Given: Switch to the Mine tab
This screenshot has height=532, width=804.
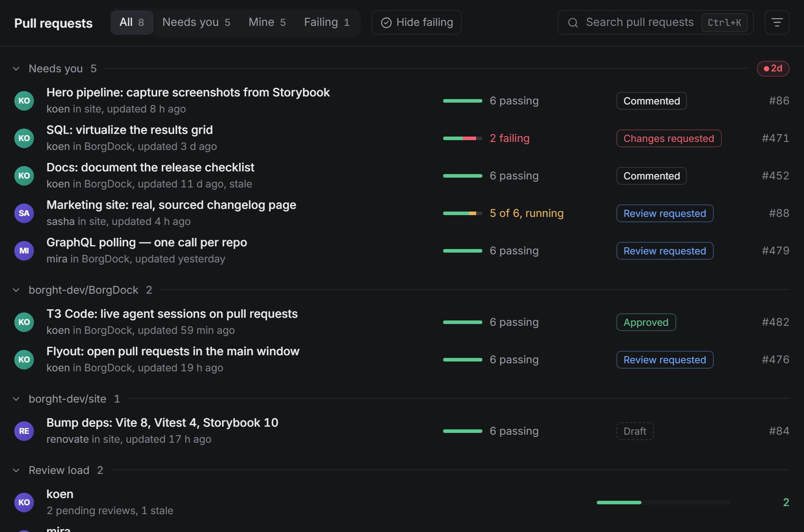Looking at the screenshot, I should coord(267,22).
